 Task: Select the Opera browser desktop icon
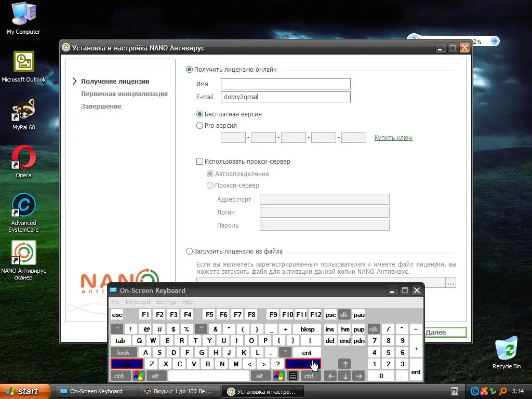(23, 162)
